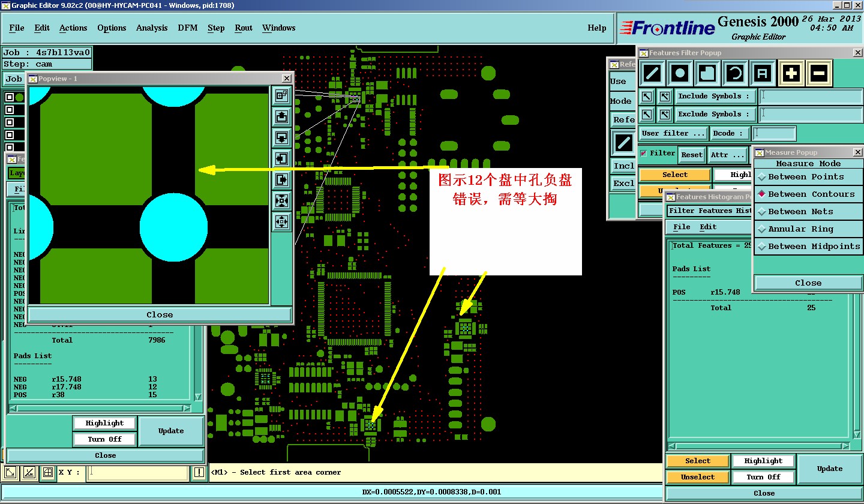864x504 pixels.
Task: Select the surface feature type filter icon
Action: point(707,74)
